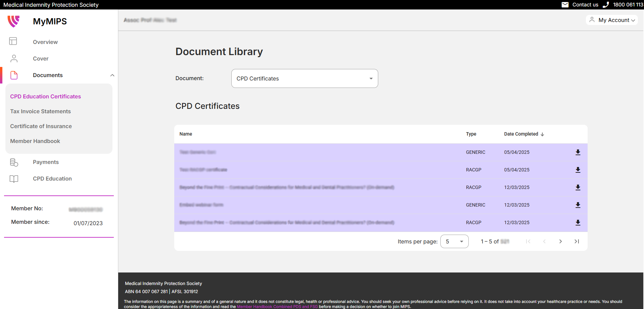Click RACGP type in second row
This screenshot has height=309, width=644.
pyautogui.click(x=473, y=170)
